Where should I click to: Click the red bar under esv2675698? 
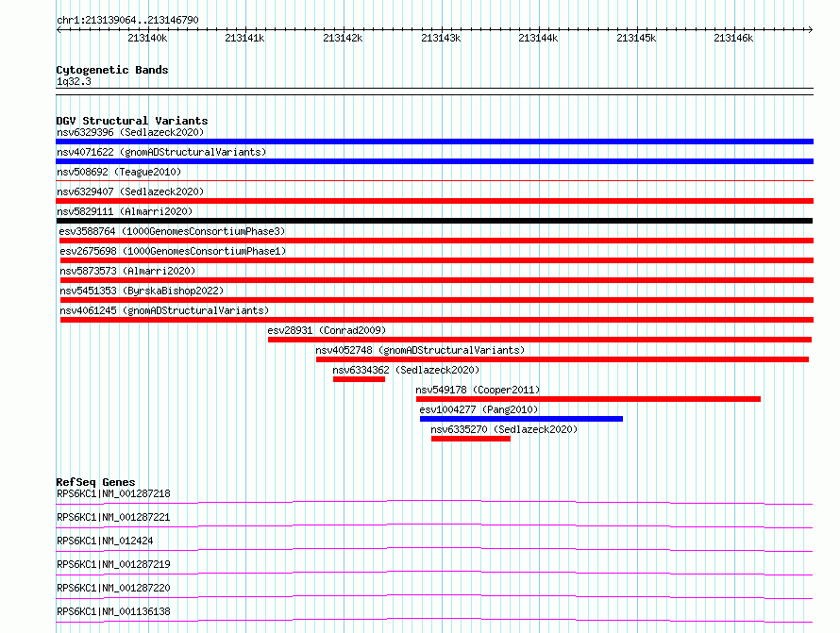point(437,260)
